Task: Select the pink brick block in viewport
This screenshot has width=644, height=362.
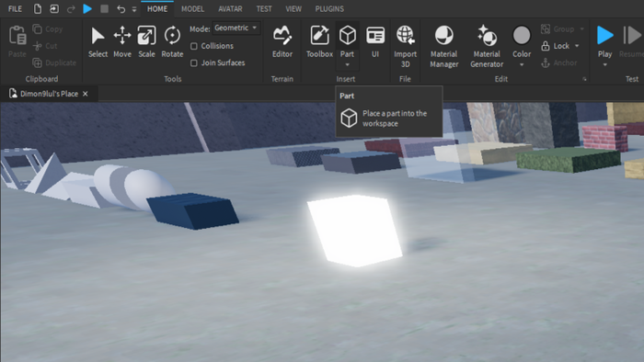Action: (x=604, y=138)
